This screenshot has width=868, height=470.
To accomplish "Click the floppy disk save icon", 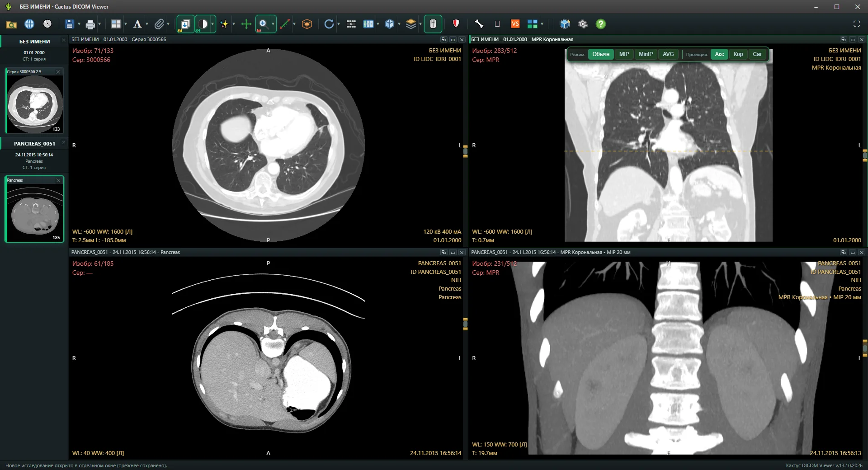I will tap(70, 24).
